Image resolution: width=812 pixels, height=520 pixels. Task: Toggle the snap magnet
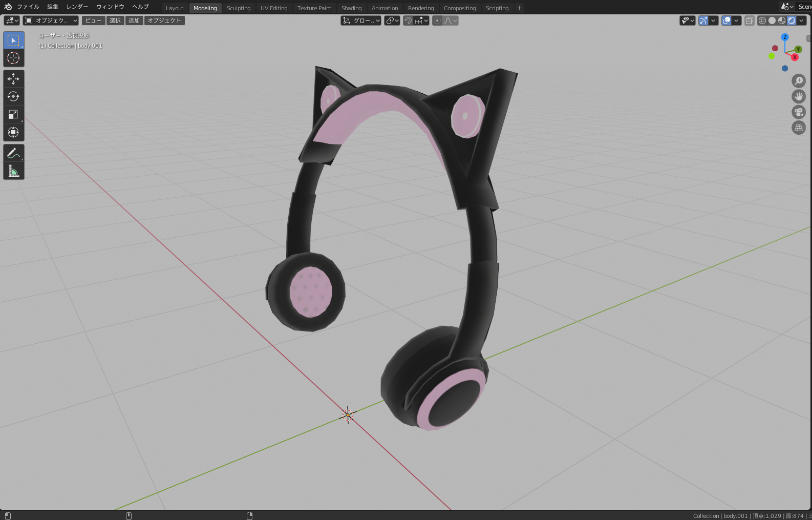coord(408,20)
